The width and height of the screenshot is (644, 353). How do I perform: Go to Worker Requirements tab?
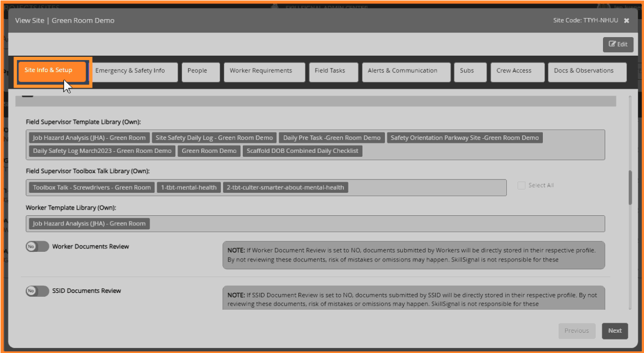[x=265, y=72]
